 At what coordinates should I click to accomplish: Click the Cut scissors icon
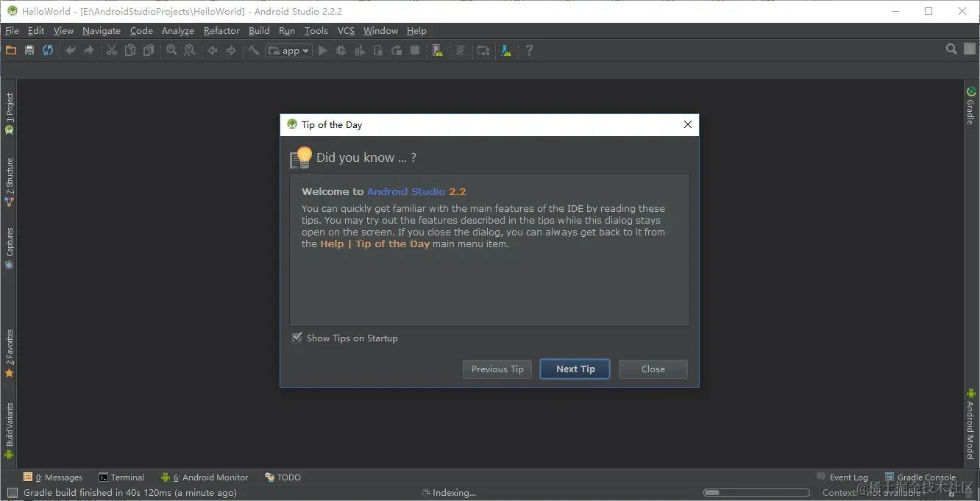point(112,50)
